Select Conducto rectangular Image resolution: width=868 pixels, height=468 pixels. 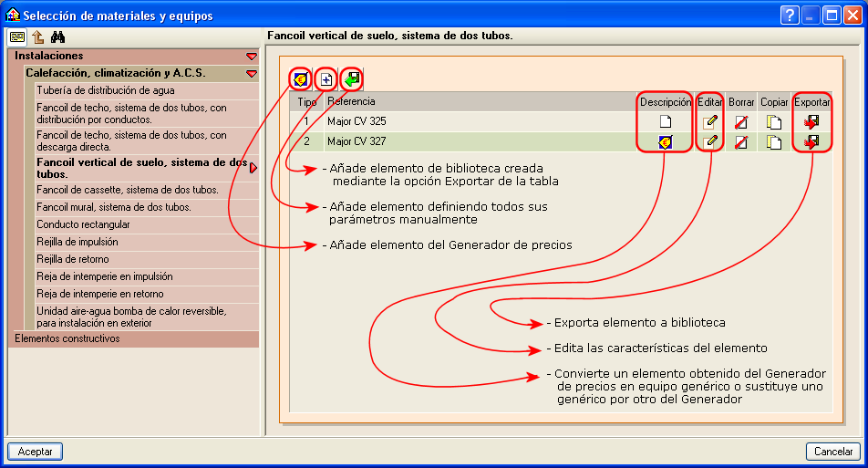[148, 224]
